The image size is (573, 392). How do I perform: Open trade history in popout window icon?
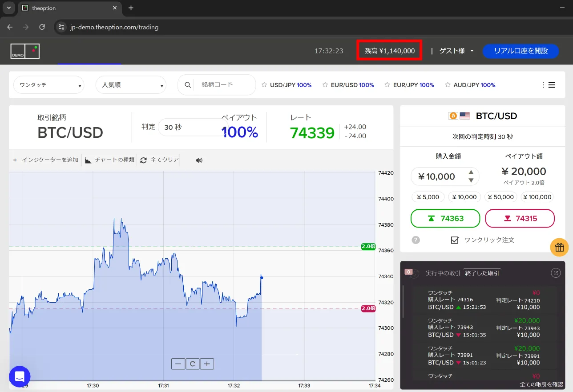(556, 273)
